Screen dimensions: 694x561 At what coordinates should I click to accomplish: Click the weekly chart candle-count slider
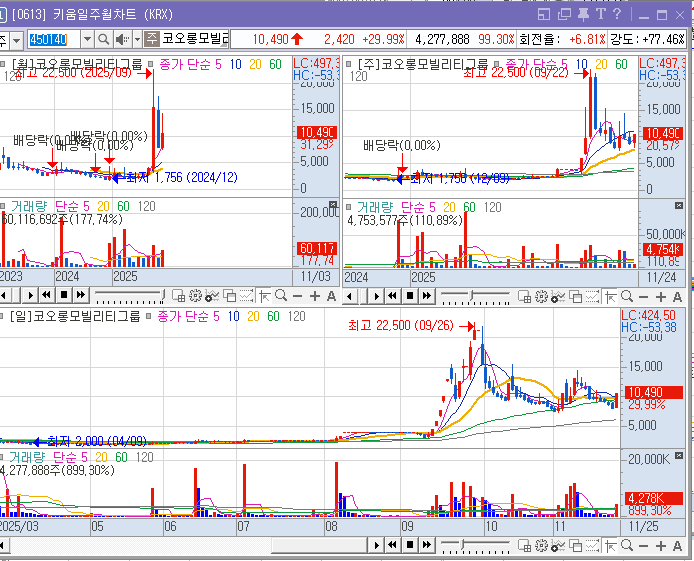476,296
